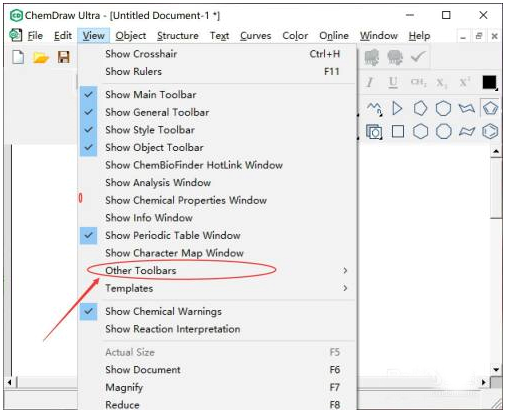Screen dimensions: 508x413
Task: Apply chemical formula CH2 style
Action: click(418, 82)
